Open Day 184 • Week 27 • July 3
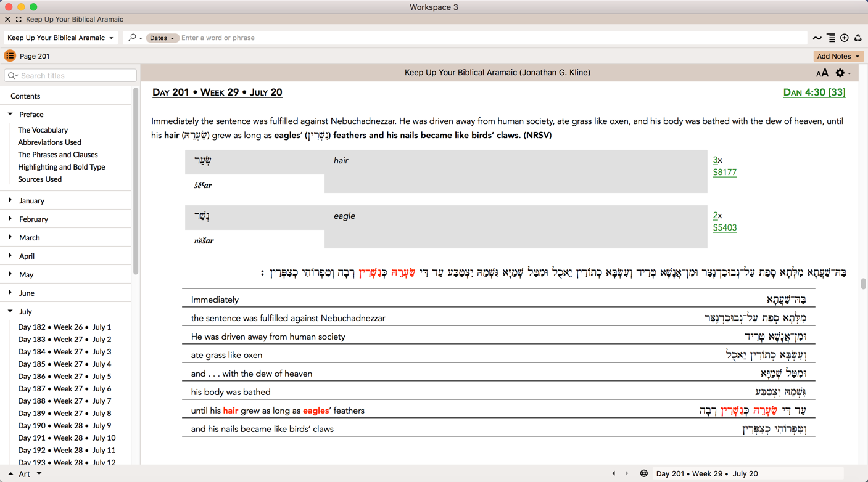Image resolution: width=868 pixels, height=482 pixels. click(x=64, y=352)
